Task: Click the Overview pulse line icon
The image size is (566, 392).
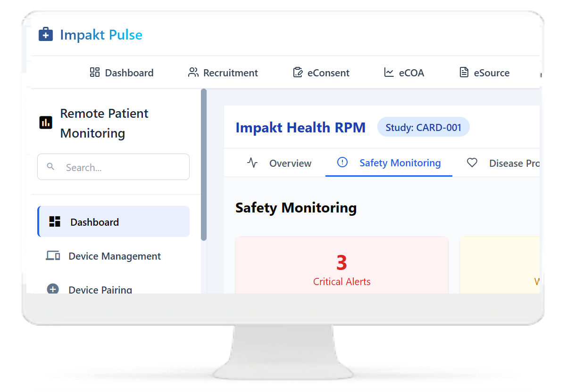Action: (252, 163)
